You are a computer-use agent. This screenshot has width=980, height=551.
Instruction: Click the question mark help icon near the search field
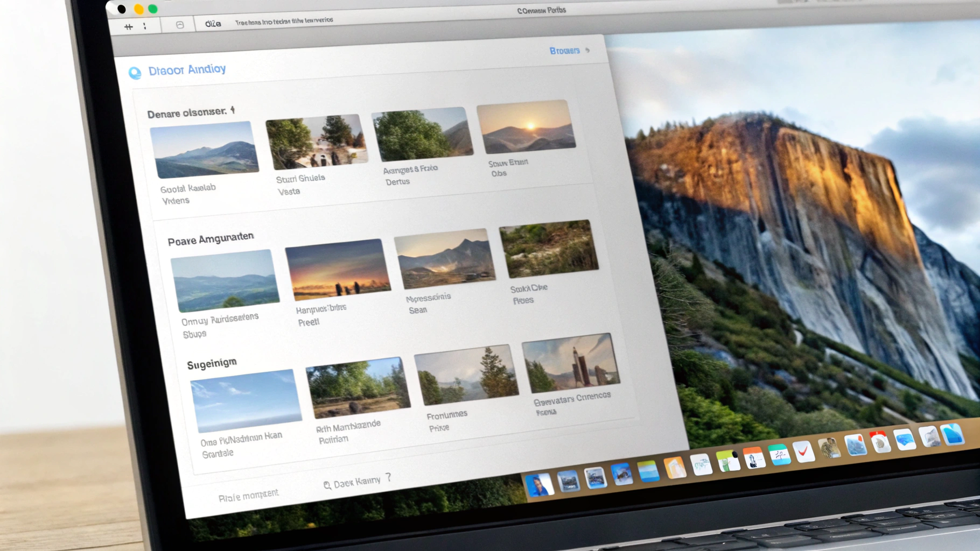(389, 478)
